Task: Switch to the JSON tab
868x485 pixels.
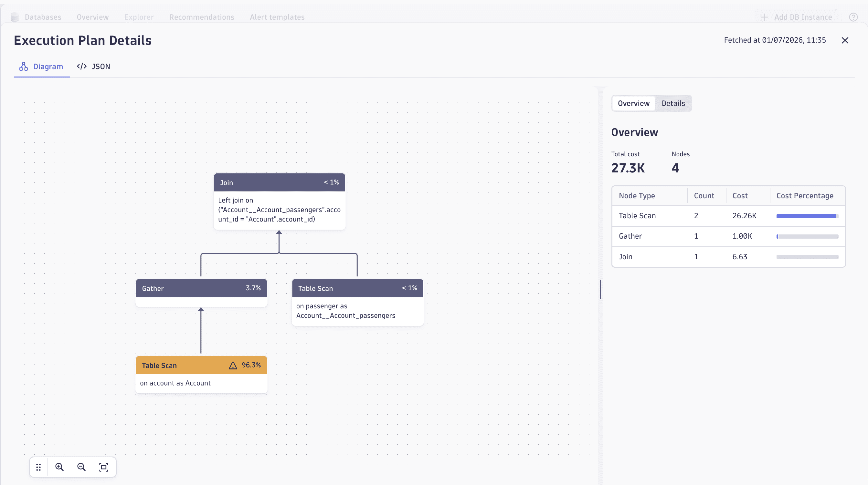Action: [93, 66]
